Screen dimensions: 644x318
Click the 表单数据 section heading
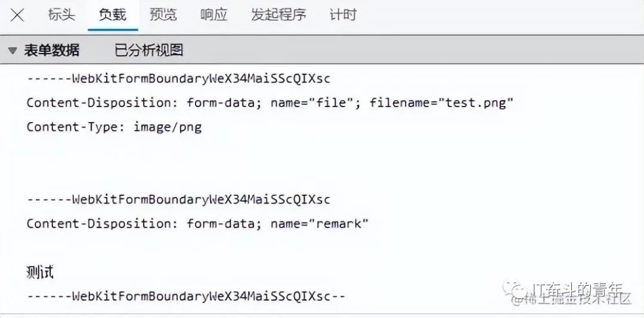point(51,51)
